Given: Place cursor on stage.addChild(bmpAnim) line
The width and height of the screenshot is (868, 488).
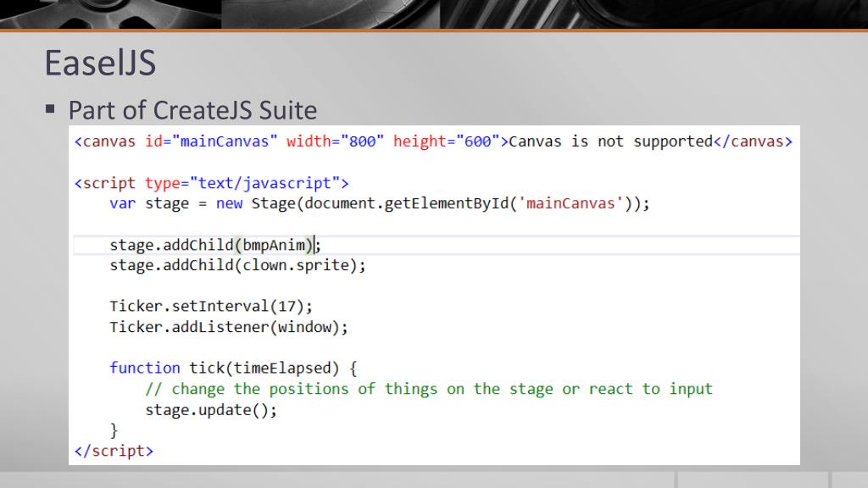Looking at the screenshot, I should click(214, 245).
